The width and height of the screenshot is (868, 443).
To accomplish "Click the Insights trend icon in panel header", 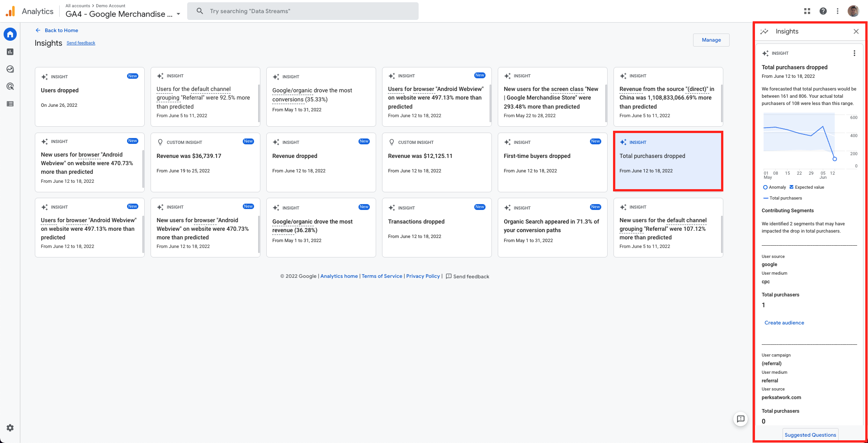I will tap(764, 31).
